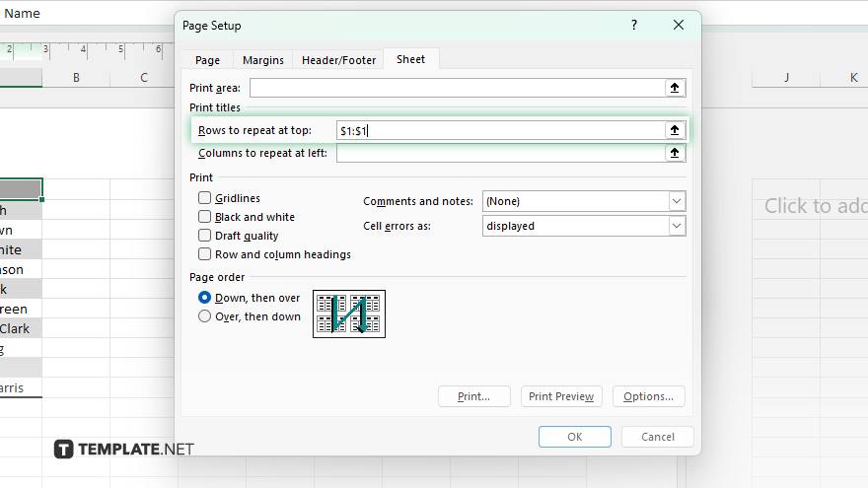Open Page Setup help question mark
The width and height of the screenshot is (868, 488).
(634, 25)
